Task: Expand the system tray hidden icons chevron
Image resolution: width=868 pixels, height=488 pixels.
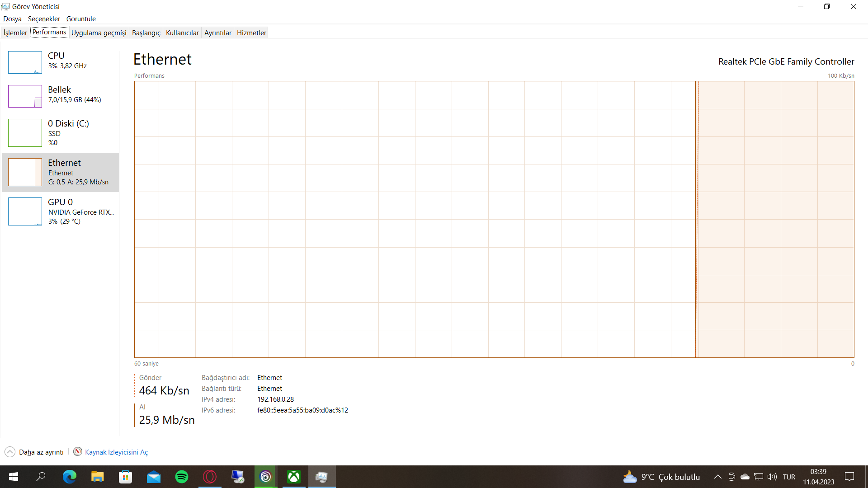Action: click(717, 477)
